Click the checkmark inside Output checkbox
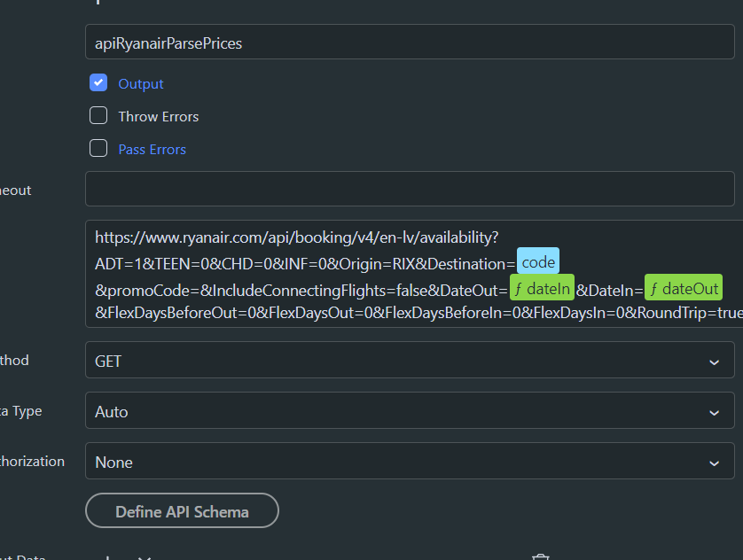 click(x=98, y=82)
